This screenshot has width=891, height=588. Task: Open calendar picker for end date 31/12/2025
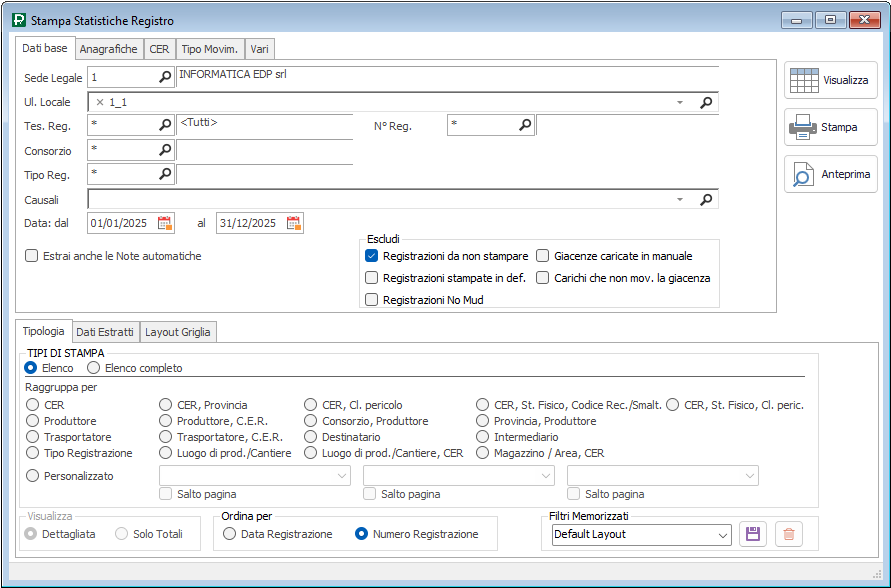(x=293, y=223)
